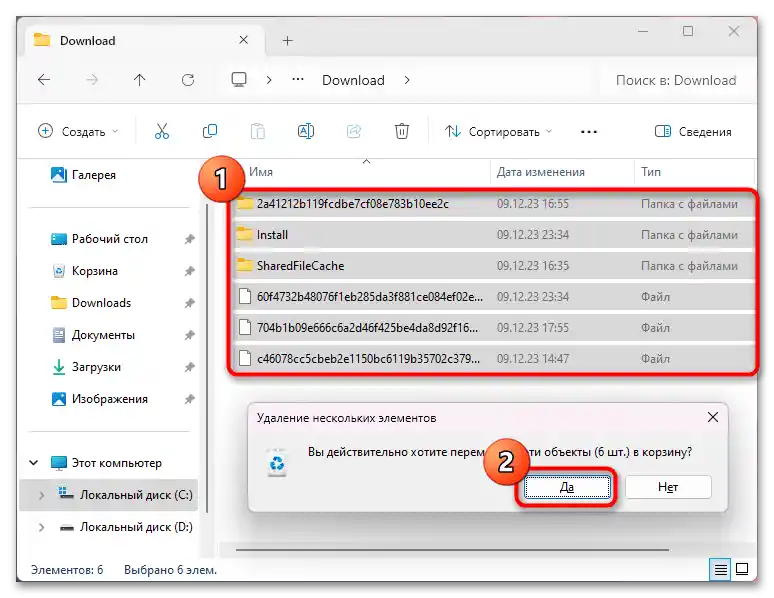Click chevron after the monitor icon in address bar

click(x=269, y=80)
